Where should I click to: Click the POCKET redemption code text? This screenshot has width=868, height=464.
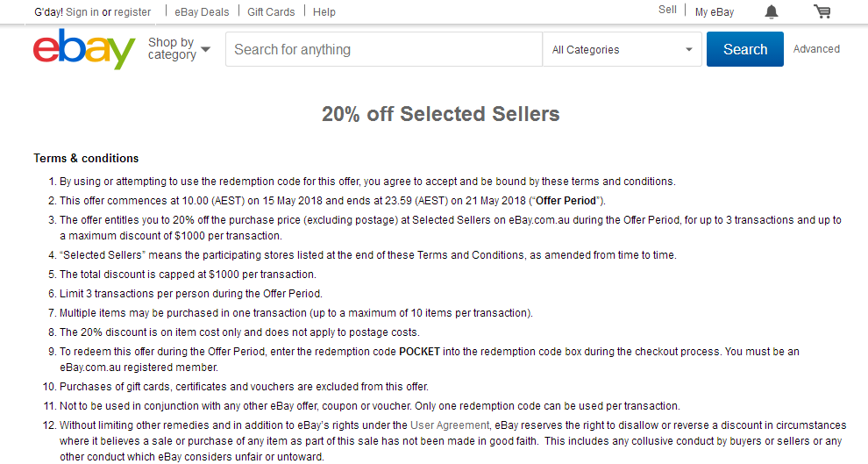pos(420,352)
